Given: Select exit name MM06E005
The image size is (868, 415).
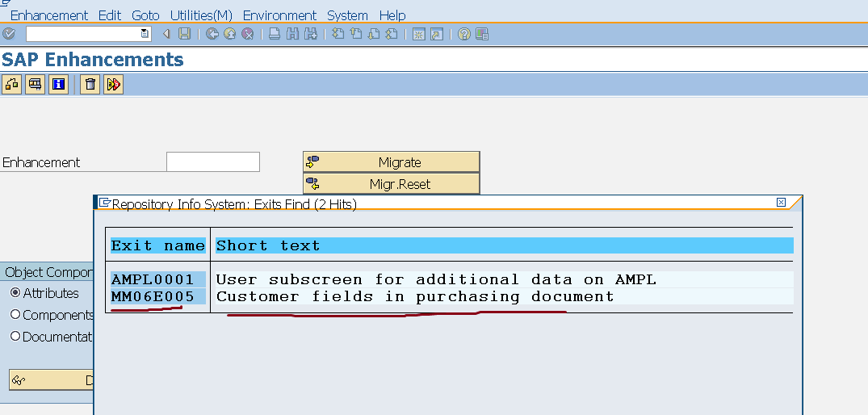Looking at the screenshot, I should 153,296.
